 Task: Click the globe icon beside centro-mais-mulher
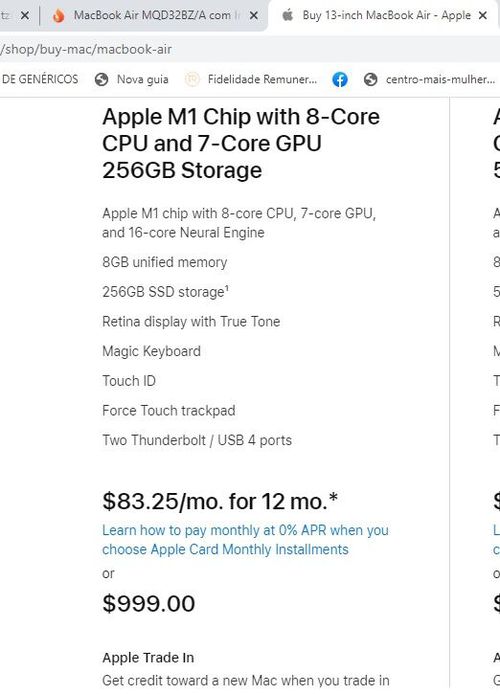click(x=370, y=80)
